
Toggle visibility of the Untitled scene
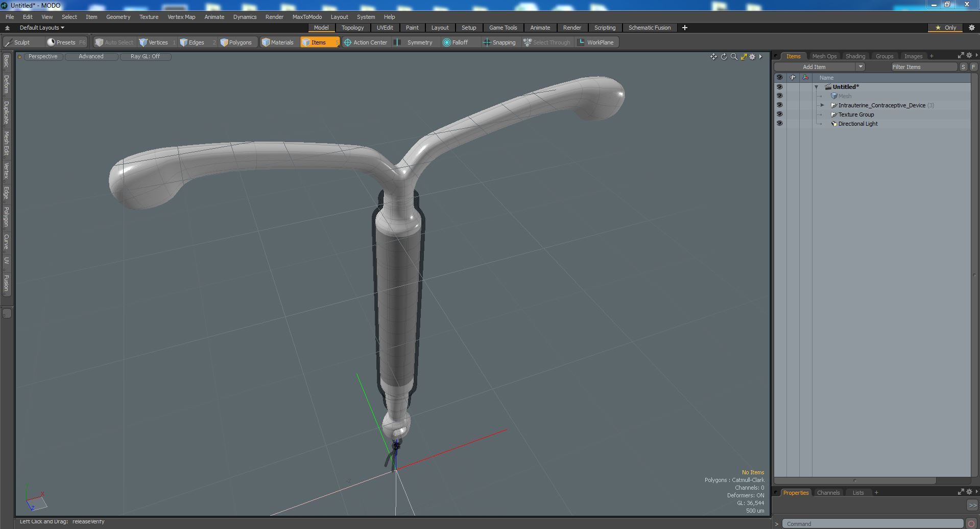click(x=779, y=87)
